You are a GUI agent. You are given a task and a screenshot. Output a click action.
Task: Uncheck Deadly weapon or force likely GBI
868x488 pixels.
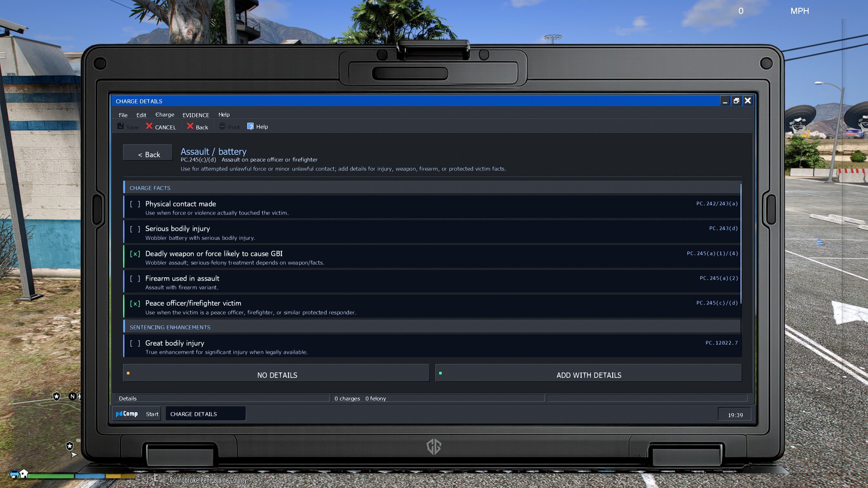point(135,254)
